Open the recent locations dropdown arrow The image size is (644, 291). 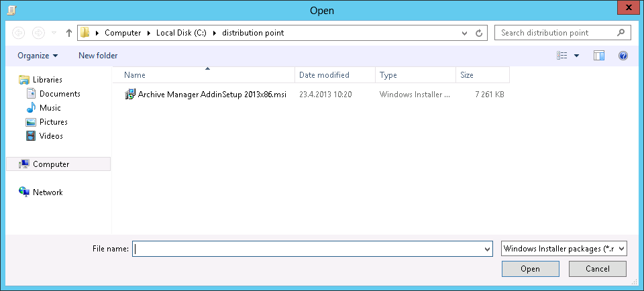[54, 33]
